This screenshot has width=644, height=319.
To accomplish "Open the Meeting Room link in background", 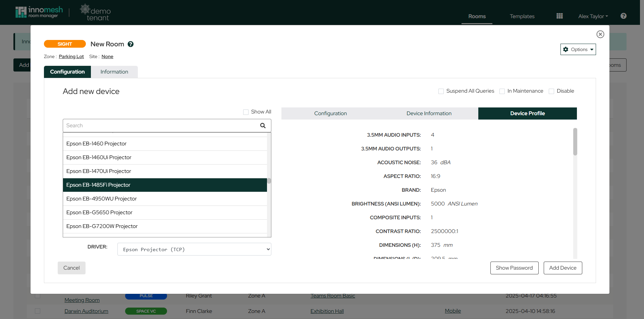I will point(82,300).
